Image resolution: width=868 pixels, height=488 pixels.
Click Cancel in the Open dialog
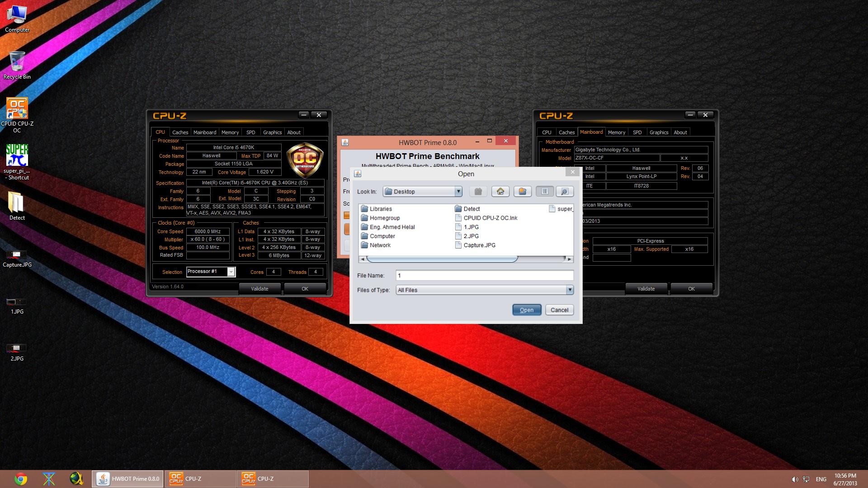click(x=559, y=310)
